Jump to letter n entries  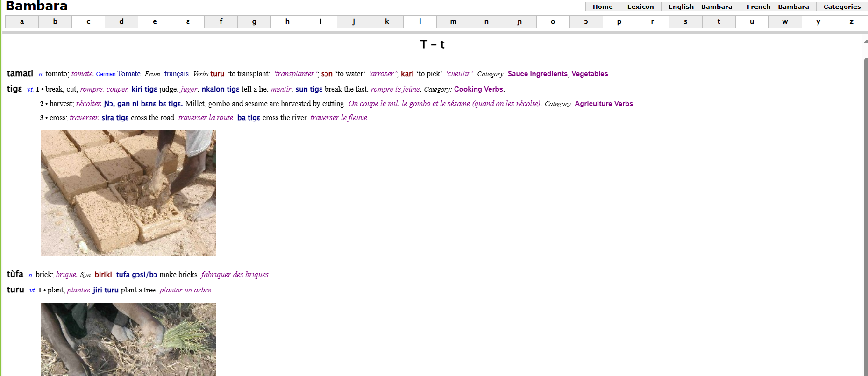point(486,21)
